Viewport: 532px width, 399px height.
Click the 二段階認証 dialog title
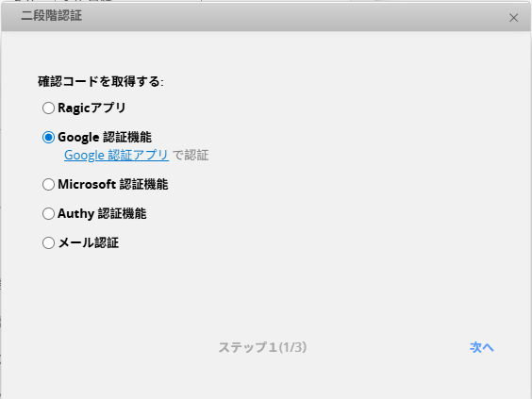pos(52,16)
